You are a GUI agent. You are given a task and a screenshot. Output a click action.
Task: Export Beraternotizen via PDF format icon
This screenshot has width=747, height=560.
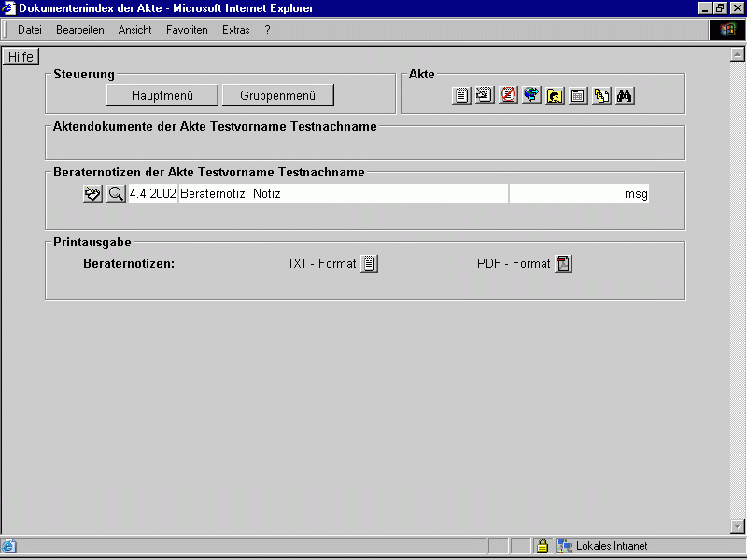click(x=563, y=264)
